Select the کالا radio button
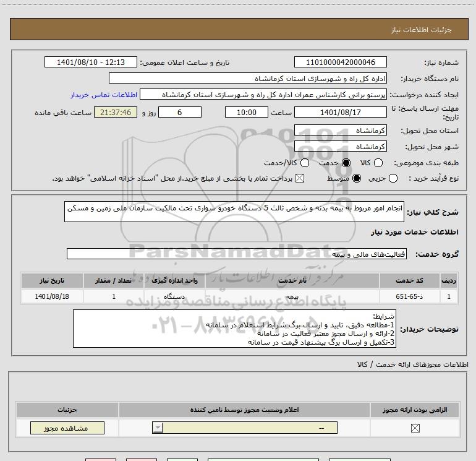This screenshot has height=461, width=476. tap(378, 163)
